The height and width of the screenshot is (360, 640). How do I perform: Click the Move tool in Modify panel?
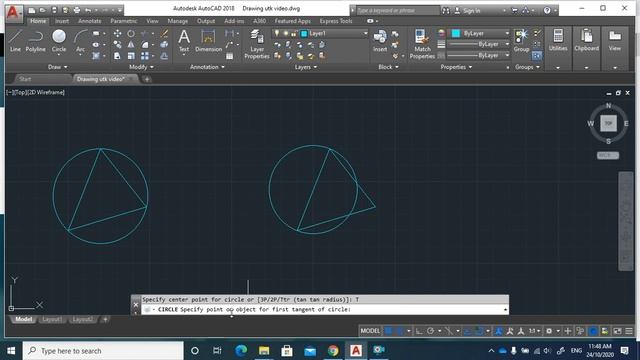point(118,33)
